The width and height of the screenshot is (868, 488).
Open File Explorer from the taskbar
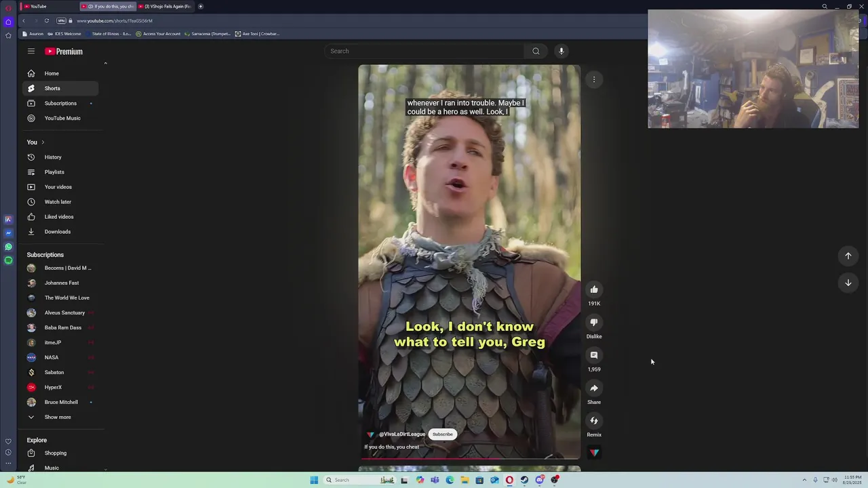[x=465, y=480]
